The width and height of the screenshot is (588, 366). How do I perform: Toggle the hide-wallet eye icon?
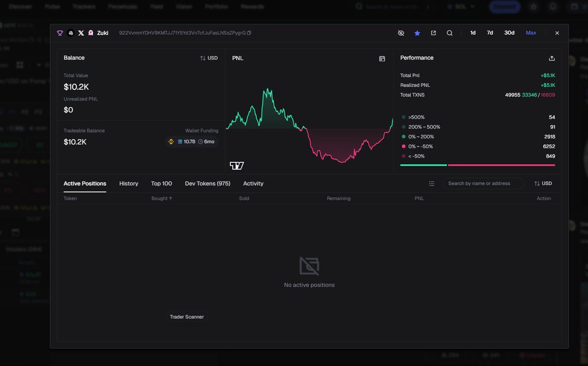(x=401, y=33)
